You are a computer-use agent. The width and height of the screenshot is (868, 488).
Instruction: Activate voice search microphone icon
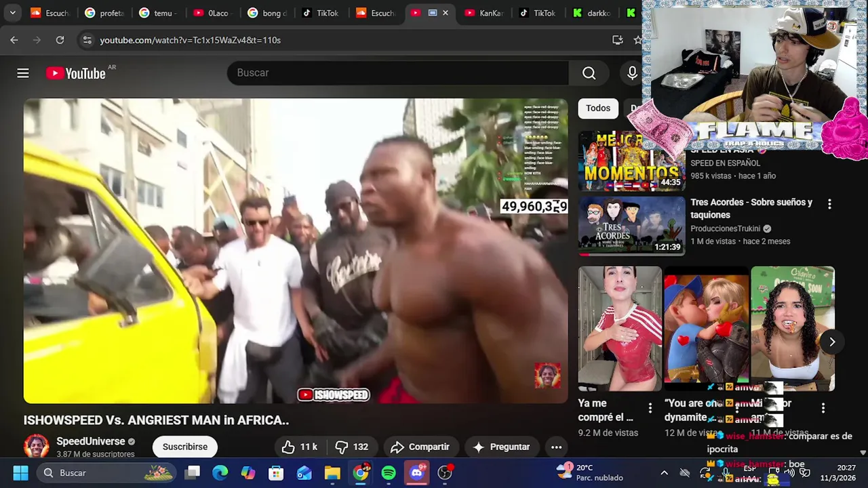tap(632, 73)
